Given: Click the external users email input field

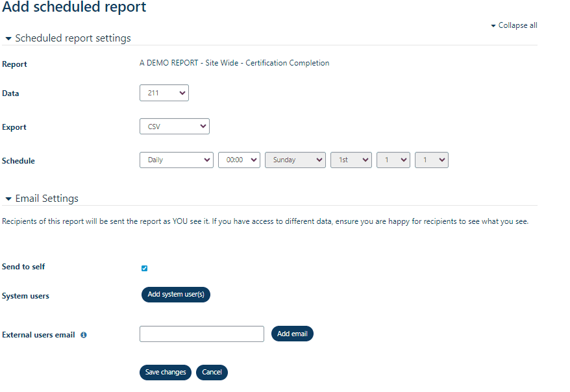Looking at the screenshot, I should point(201,334).
